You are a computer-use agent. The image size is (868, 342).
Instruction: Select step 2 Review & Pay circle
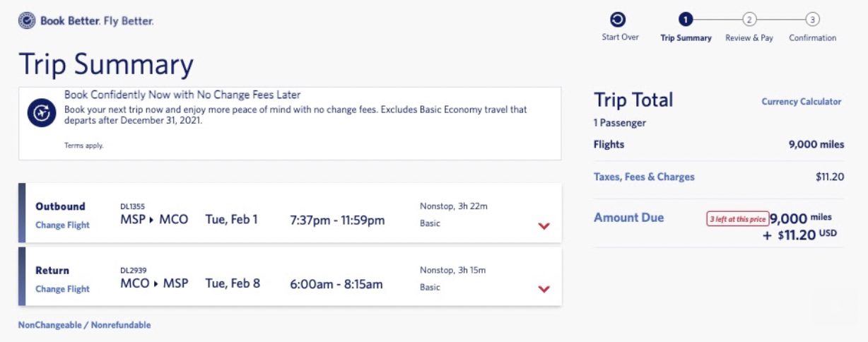coord(749,20)
